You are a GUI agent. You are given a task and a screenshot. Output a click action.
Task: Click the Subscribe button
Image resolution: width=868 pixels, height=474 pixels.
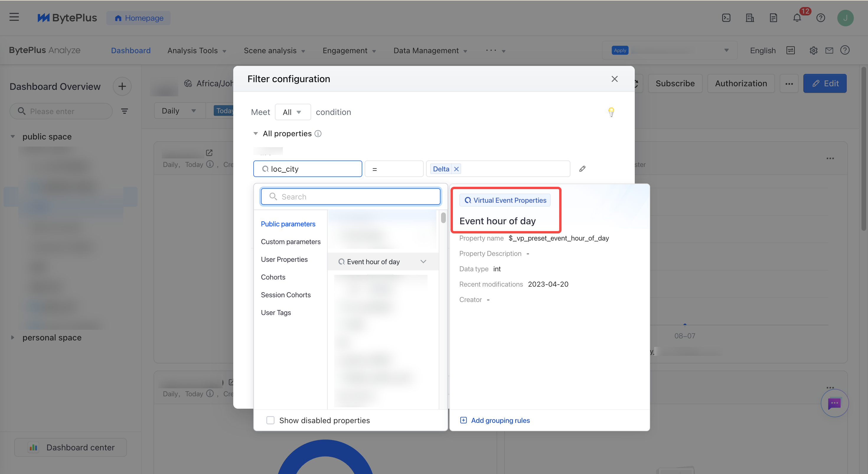click(675, 83)
